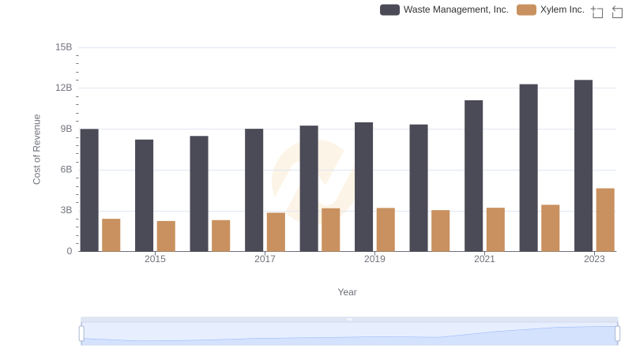Click the 2023 Xylem bar
Viewport: 632px width, 364px height.
[605, 220]
